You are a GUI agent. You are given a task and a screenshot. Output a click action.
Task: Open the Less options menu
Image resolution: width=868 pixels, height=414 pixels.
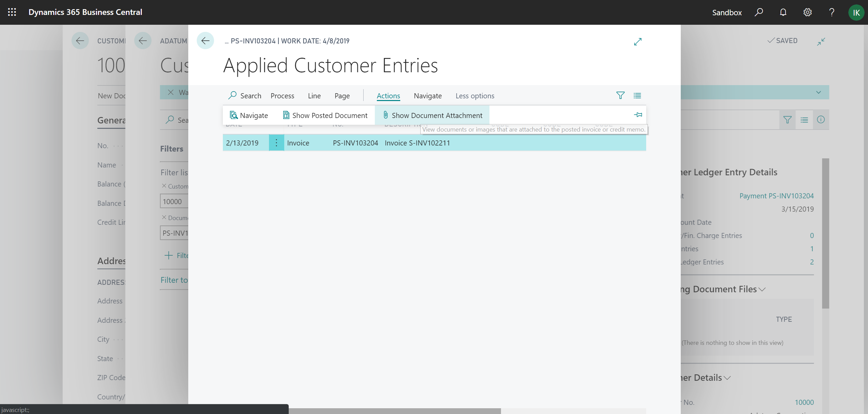(475, 96)
